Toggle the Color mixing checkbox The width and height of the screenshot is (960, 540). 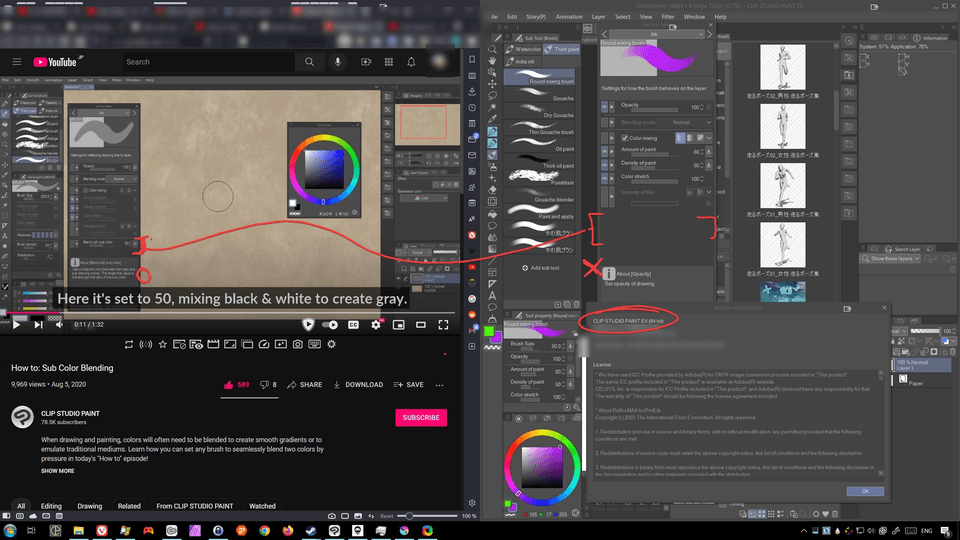tap(624, 138)
